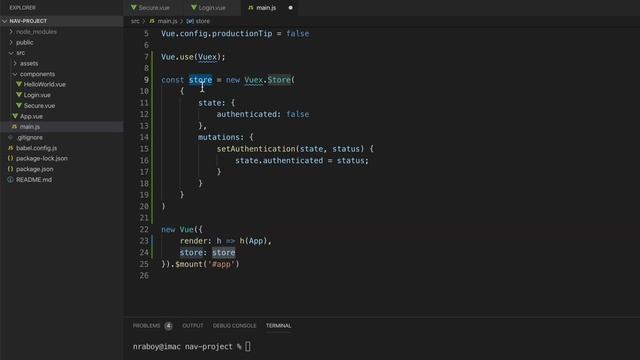The height and width of the screenshot is (360, 640).
Task: Select the TERMINAL panel tab
Action: pos(278,326)
